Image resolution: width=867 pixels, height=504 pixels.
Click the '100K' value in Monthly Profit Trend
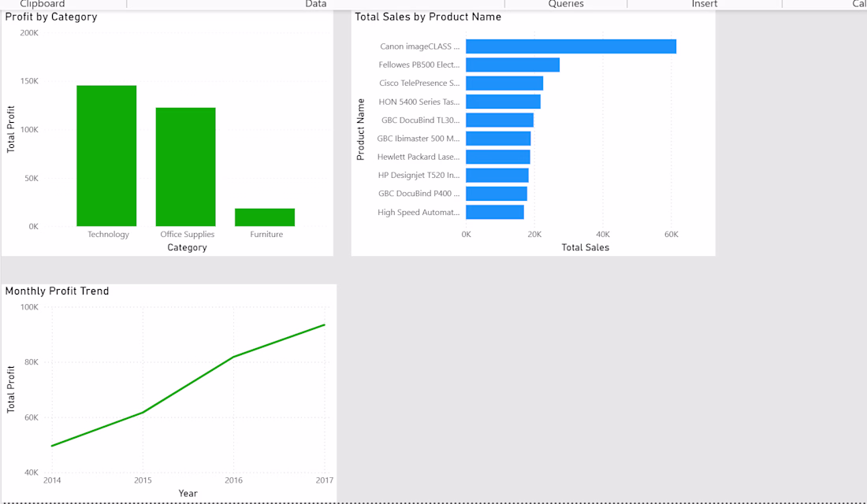pyautogui.click(x=29, y=307)
